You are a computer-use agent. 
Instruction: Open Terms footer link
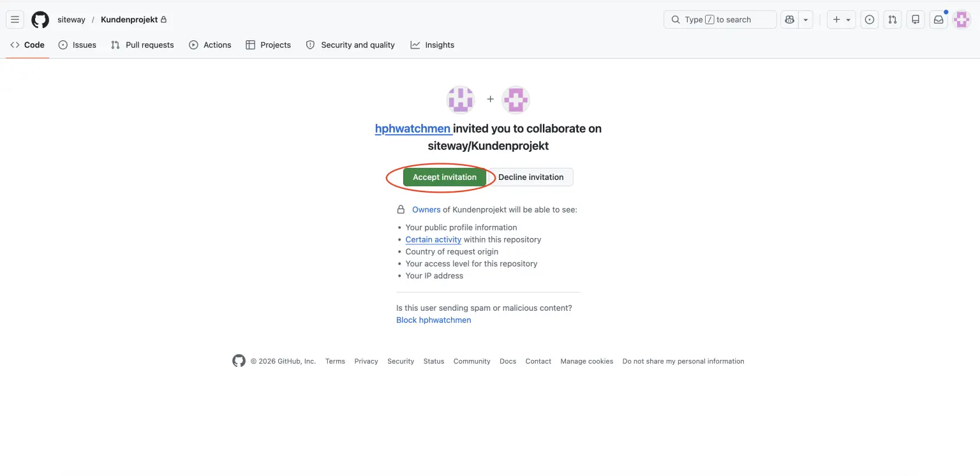pyautogui.click(x=335, y=361)
